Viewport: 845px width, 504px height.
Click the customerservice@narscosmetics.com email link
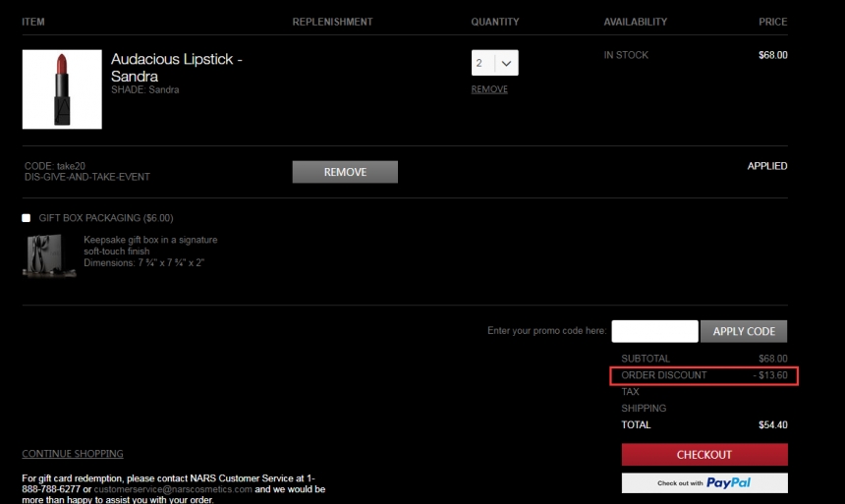pyautogui.click(x=173, y=489)
